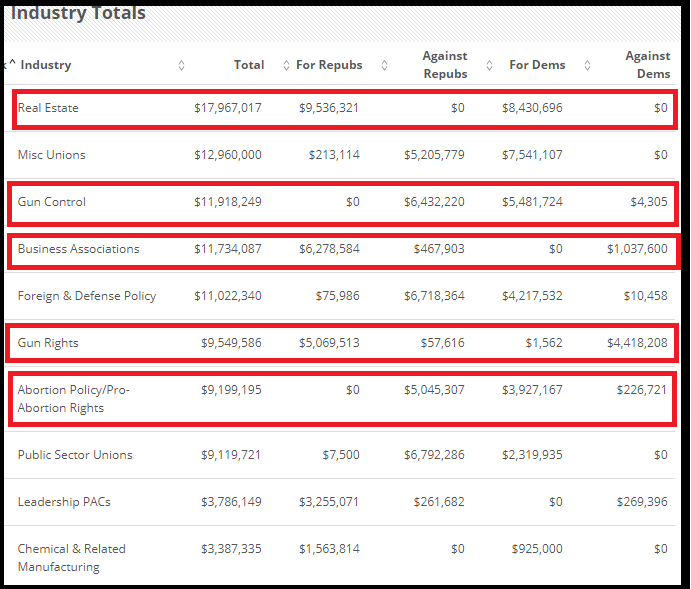Click the Against Repubs column header
691x589 pixels.
pos(445,65)
